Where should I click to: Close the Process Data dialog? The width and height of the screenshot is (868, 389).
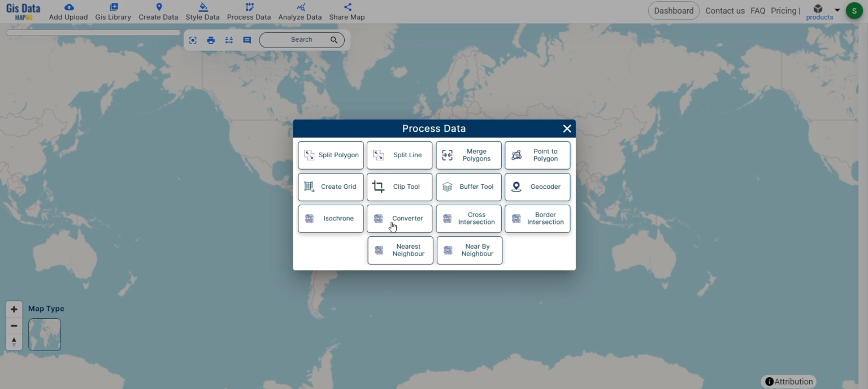(567, 129)
